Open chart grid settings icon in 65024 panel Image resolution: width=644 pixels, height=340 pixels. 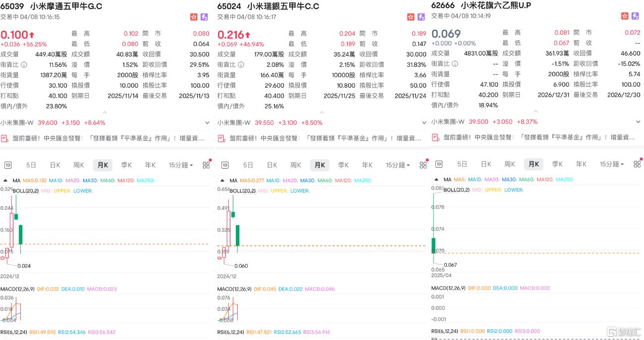pos(423,165)
